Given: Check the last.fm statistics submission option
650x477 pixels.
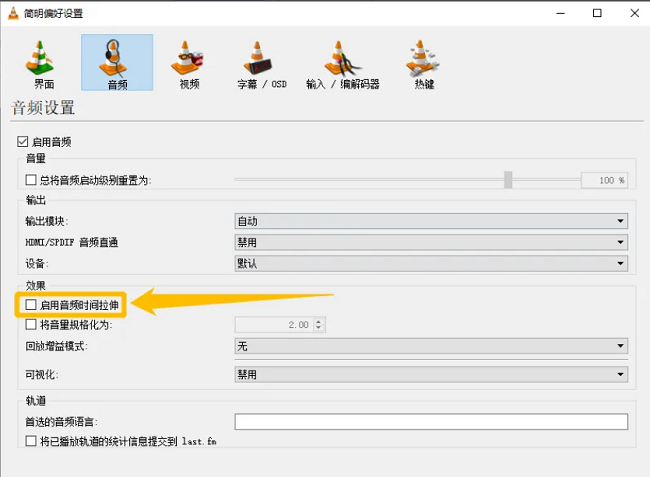Looking at the screenshot, I should point(31,441).
